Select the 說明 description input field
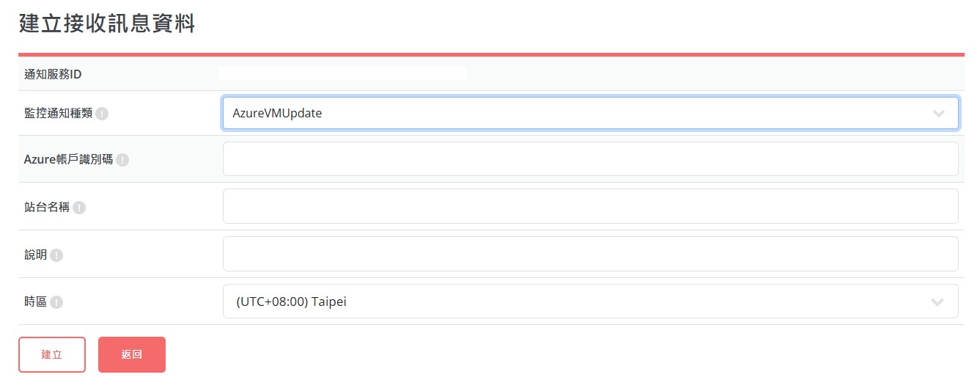 [590, 254]
